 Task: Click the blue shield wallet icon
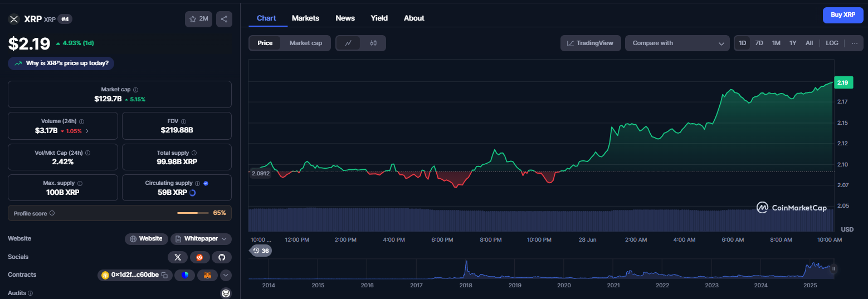coord(185,275)
